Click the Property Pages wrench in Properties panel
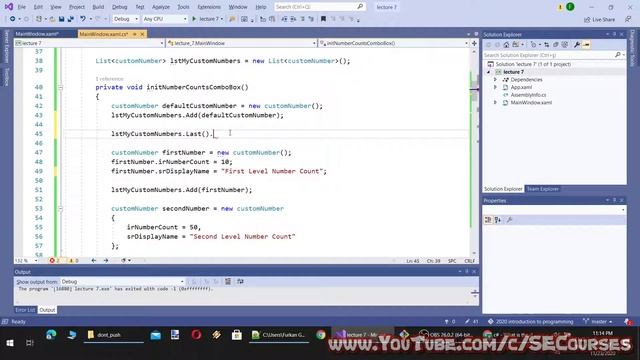Image resolution: width=640 pixels, height=360 pixels. pyautogui.click(x=509, y=220)
